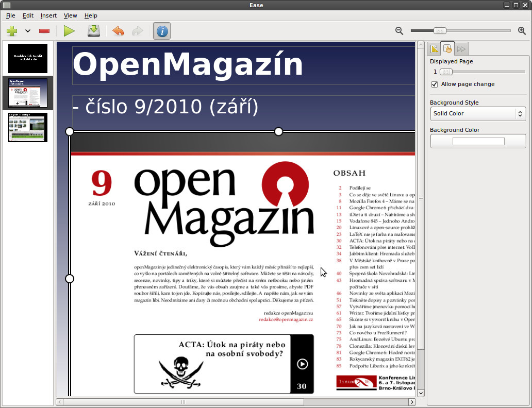
Task: Click the red open source logo in magazine
Action: click(x=285, y=185)
